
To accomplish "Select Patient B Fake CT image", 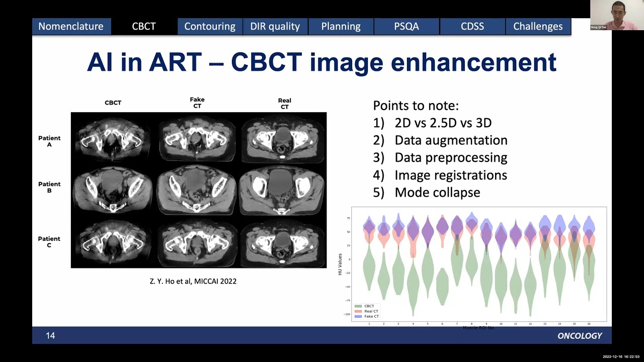I will (197, 189).
